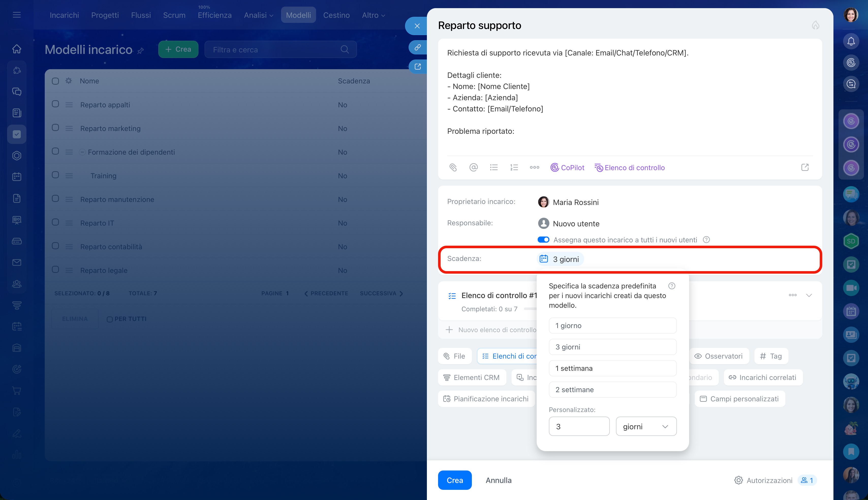Click the custom deadline number field
The width and height of the screenshot is (868, 500).
pyautogui.click(x=579, y=427)
